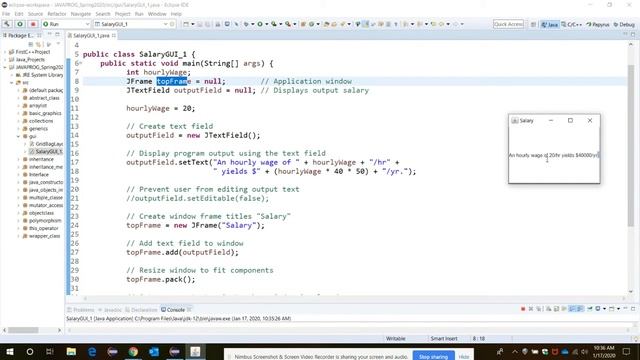Switch to the Java perspective

point(549,24)
